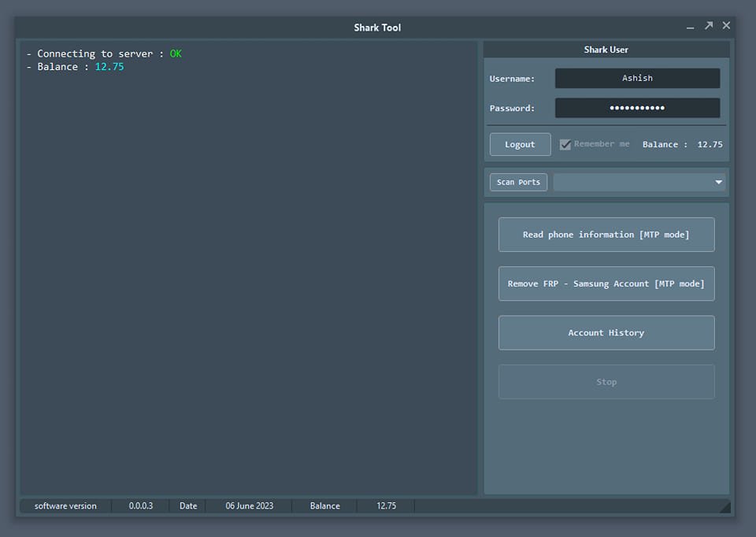756x537 pixels.
Task: Click the green OK status in log
Action: 176,54
